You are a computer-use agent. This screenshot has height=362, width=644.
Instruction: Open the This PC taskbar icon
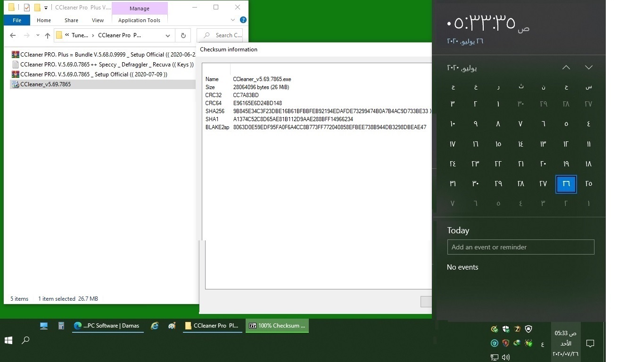(x=44, y=326)
